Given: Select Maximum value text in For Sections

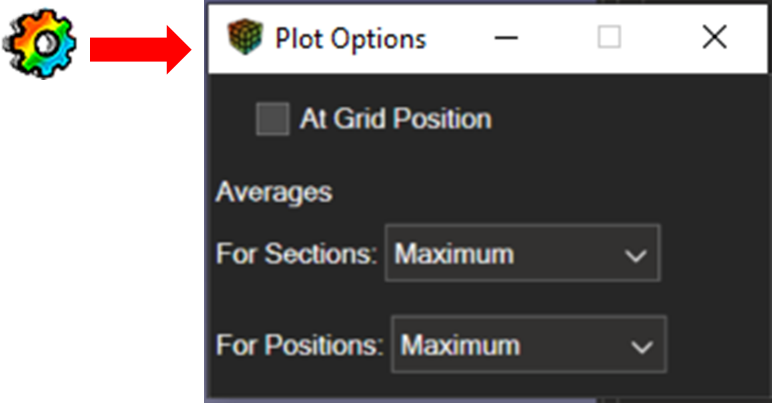Looking at the screenshot, I should coord(454,254).
